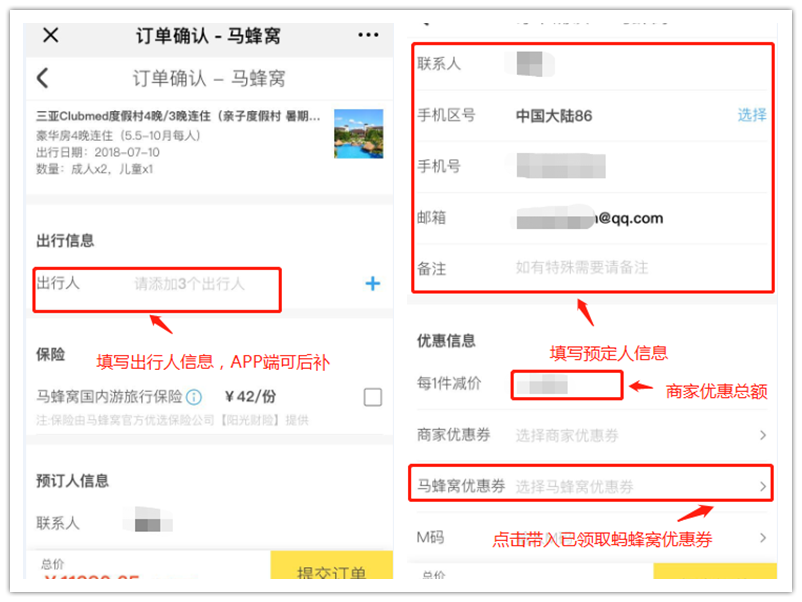Screen dimensions: 802x602
Task: Expand the M码 row arrow
Action: 763,538
